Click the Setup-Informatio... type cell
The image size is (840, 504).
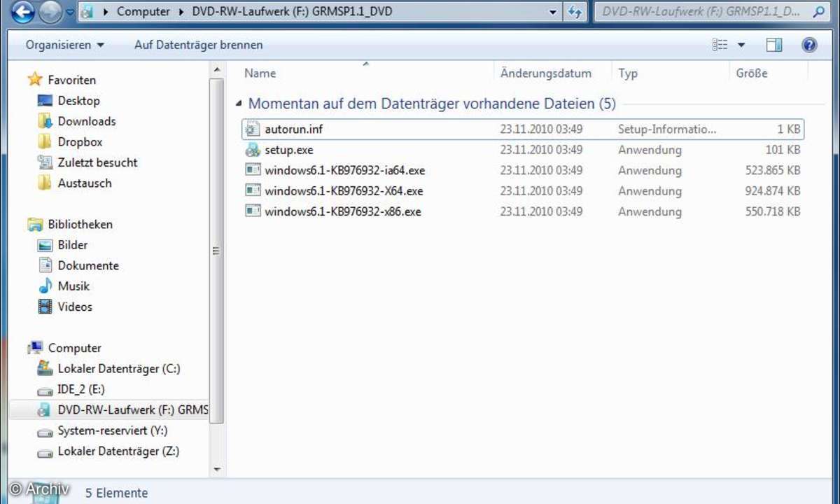[667, 129]
